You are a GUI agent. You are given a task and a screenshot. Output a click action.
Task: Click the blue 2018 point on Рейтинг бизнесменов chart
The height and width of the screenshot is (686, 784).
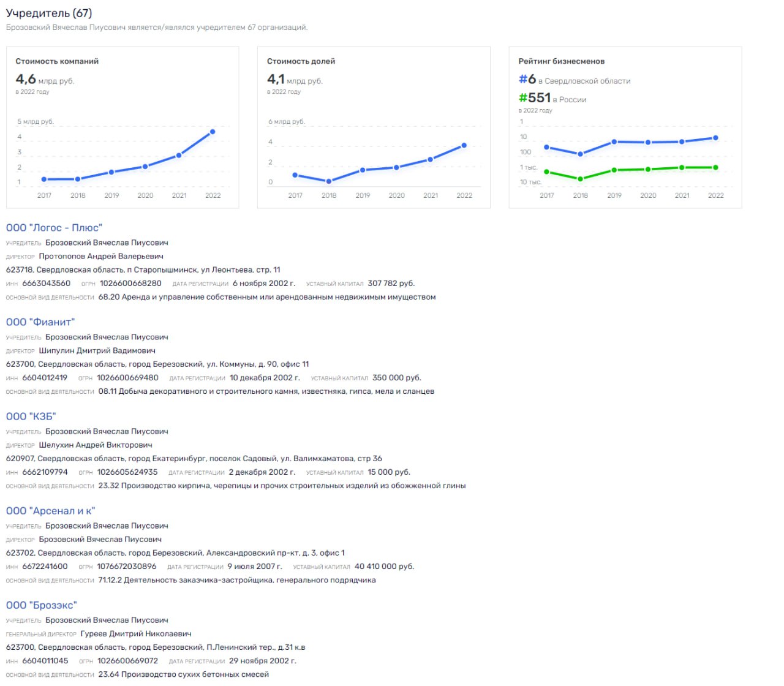tap(581, 154)
